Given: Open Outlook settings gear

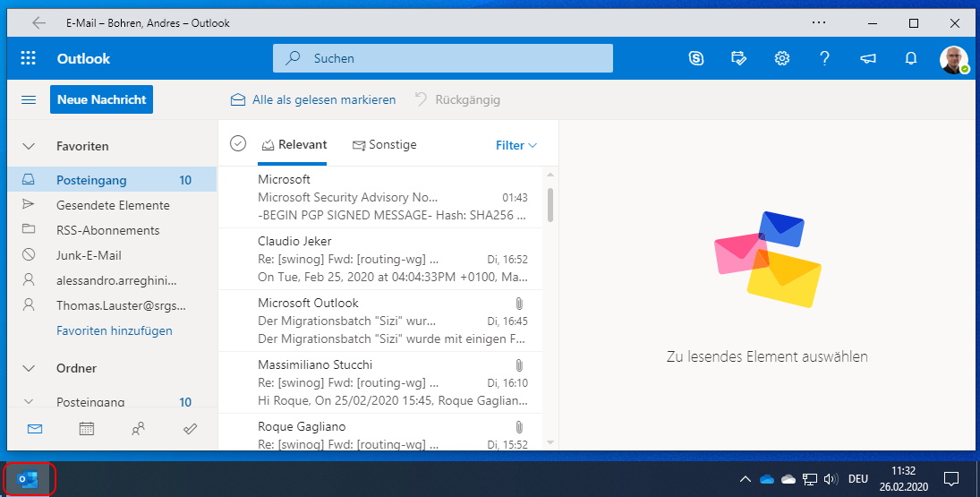Looking at the screenshot, I should (782, 58).
